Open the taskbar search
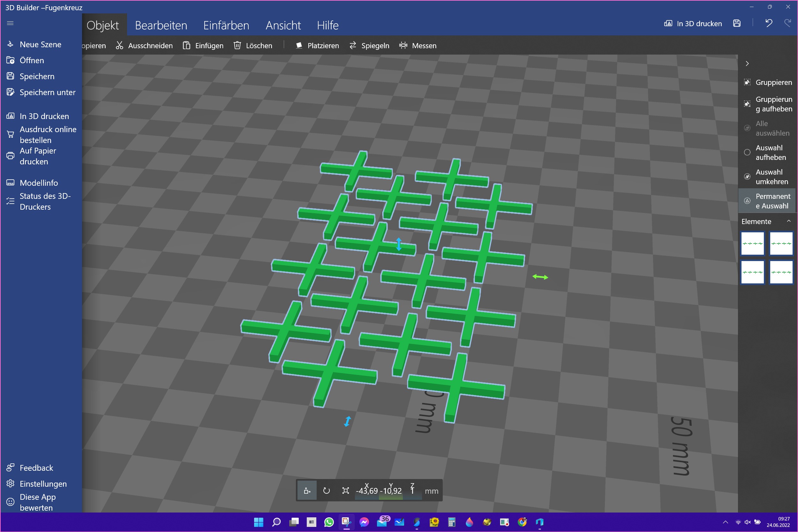 coord(276,522)
